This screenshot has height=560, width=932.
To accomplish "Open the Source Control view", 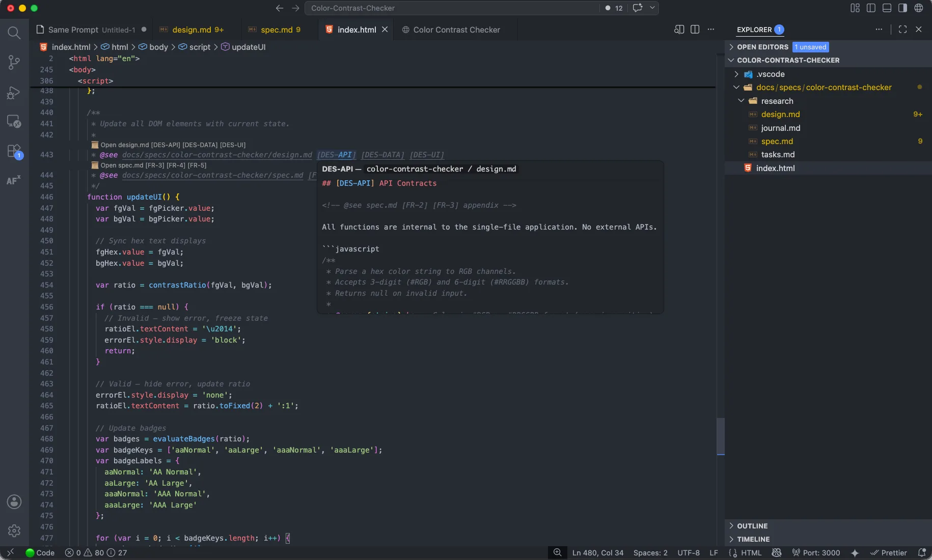I will [x=14, y=63].
